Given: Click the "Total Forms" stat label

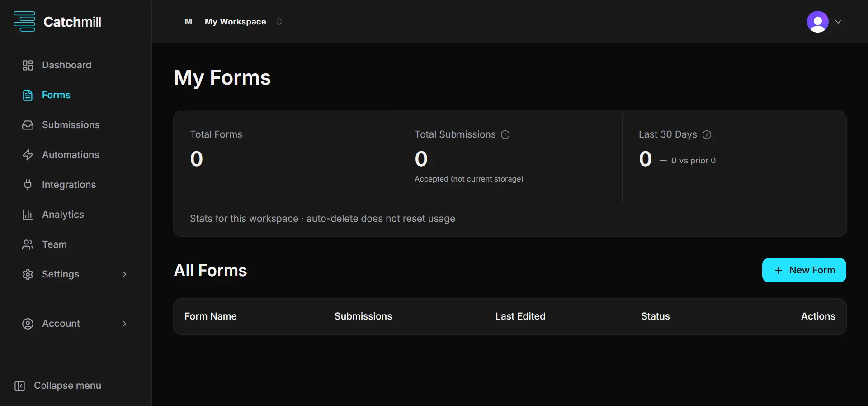Looking at the screenshot, I should pos(216,134).
